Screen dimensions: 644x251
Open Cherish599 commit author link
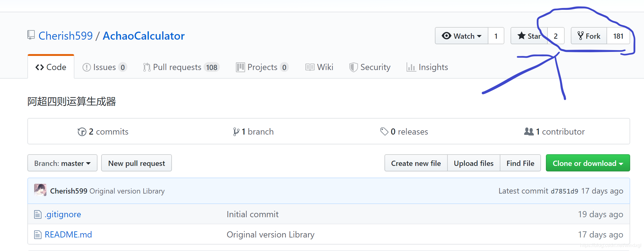pos(69,191)
